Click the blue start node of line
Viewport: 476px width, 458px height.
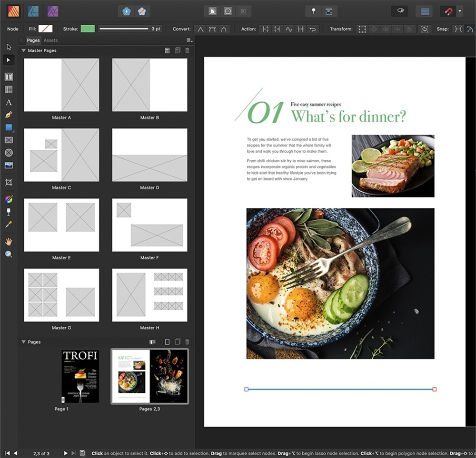tap(247, 389)
